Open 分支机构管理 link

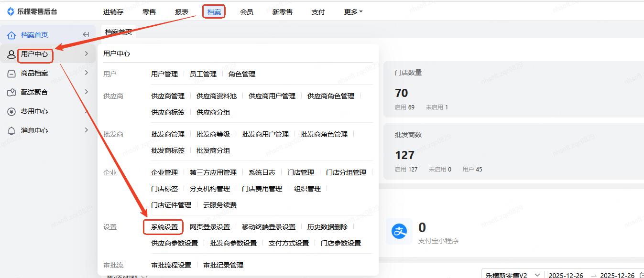point(210,189)
